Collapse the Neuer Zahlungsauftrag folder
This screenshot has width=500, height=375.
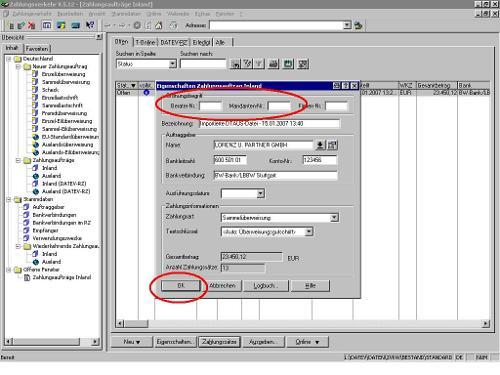coord(18,66)
